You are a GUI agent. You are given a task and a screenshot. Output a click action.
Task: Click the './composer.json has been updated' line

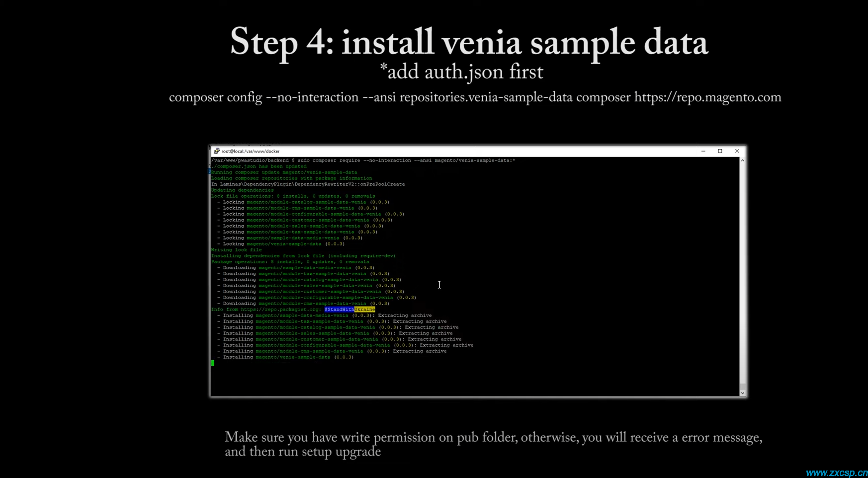259,166
